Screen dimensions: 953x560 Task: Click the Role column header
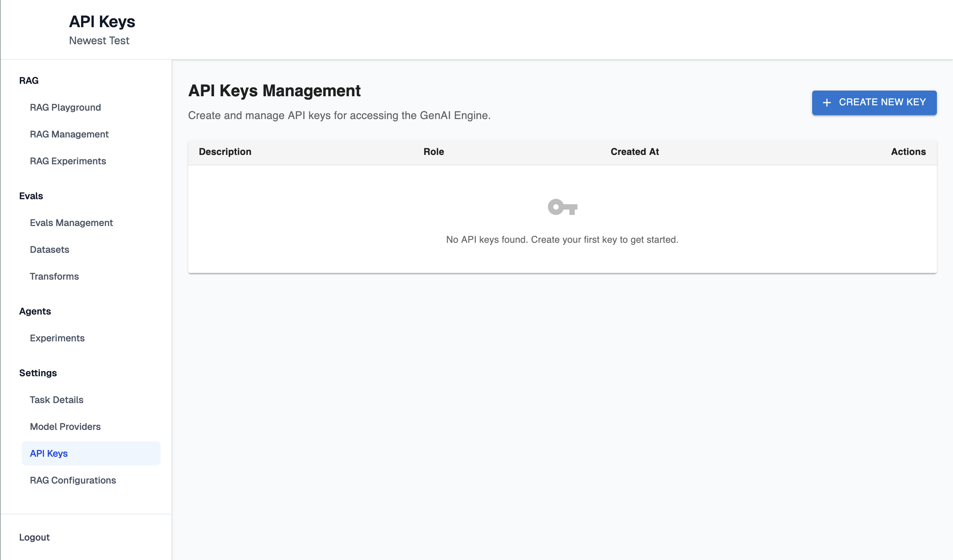coord(434,152)
